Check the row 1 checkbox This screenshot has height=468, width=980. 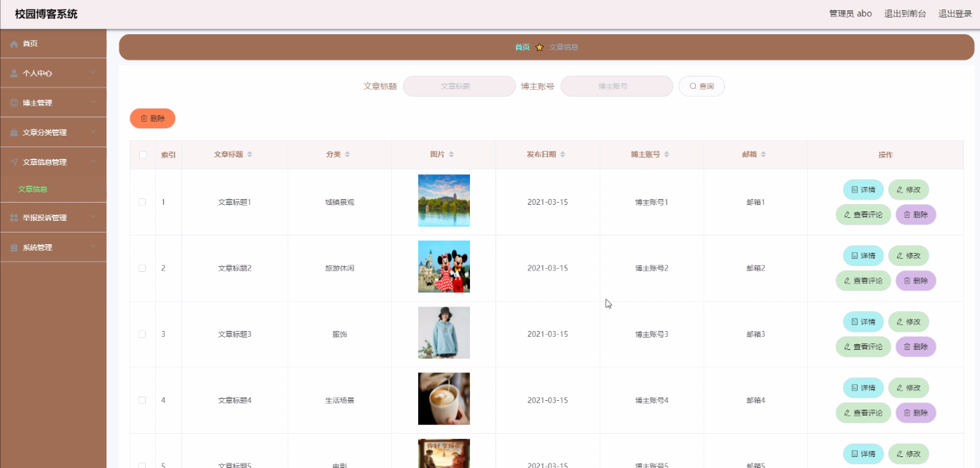point(142,202)
